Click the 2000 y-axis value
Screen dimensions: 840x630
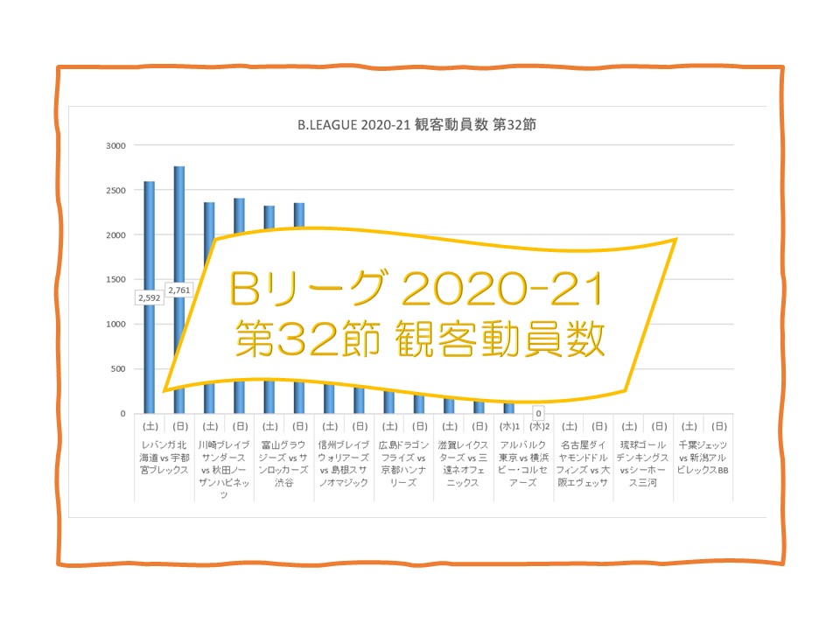(115, 234)
